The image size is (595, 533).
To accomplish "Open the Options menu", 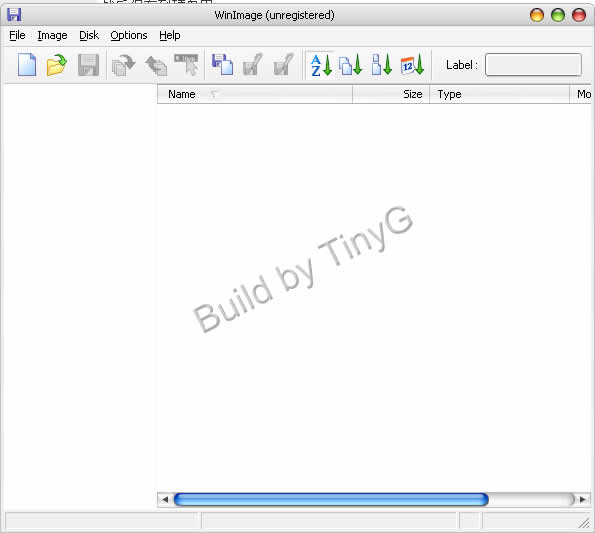I will 129,35.
